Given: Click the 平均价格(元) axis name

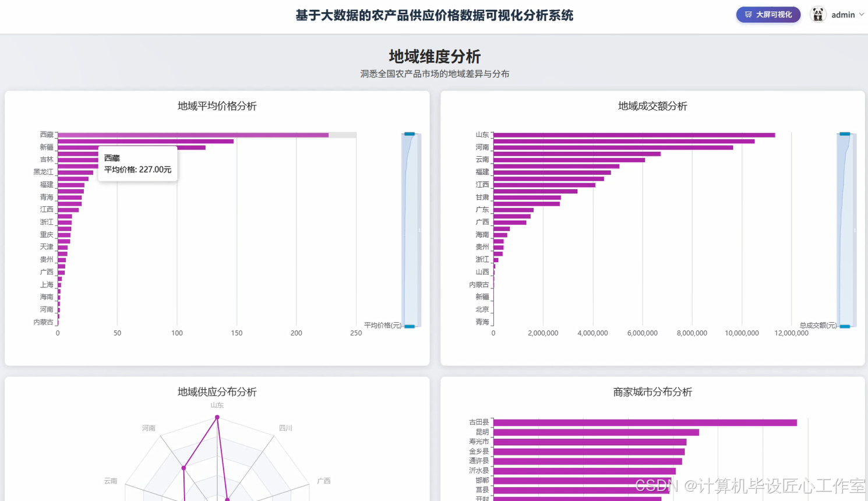Looking at the screenshot, I should (383, 326).
